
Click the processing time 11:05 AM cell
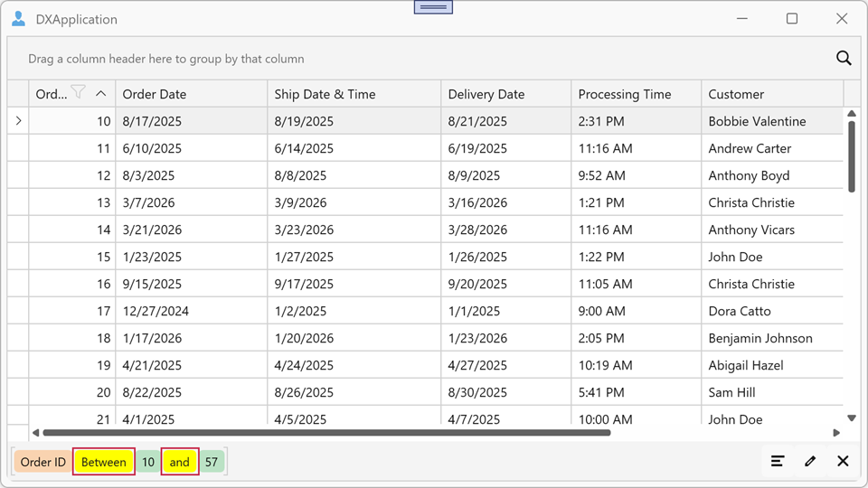point(636,284)
